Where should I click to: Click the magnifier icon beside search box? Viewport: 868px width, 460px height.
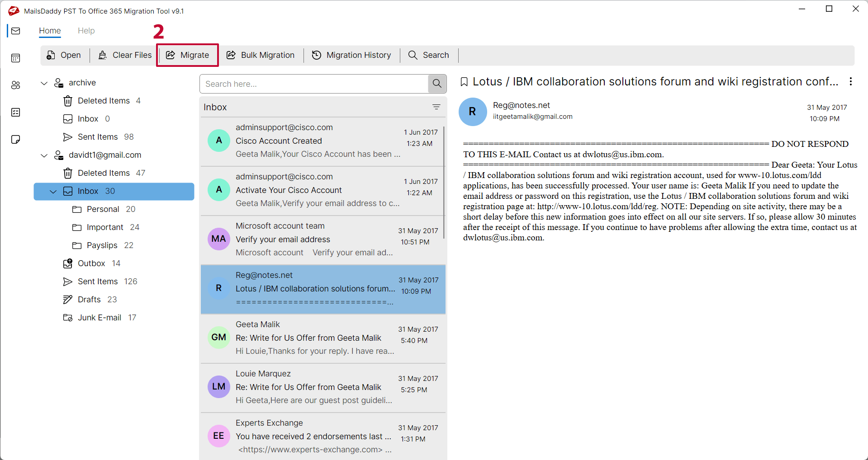coord(437,84)
